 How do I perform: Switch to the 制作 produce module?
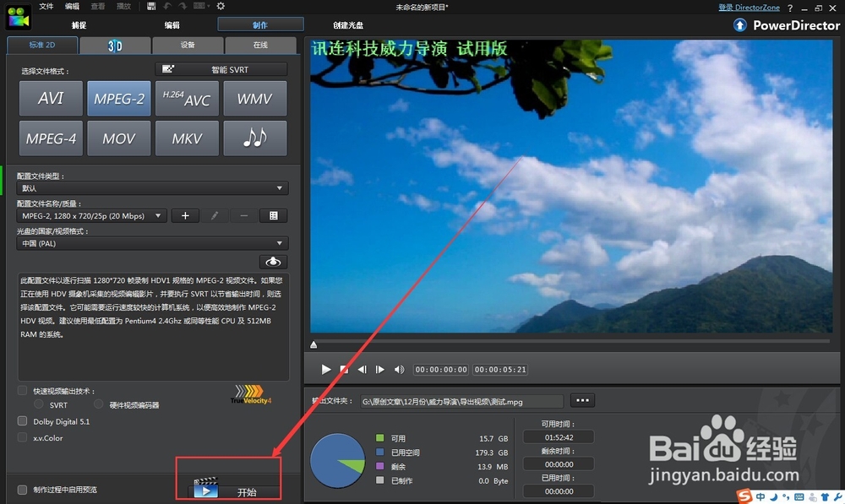[260, 24]
